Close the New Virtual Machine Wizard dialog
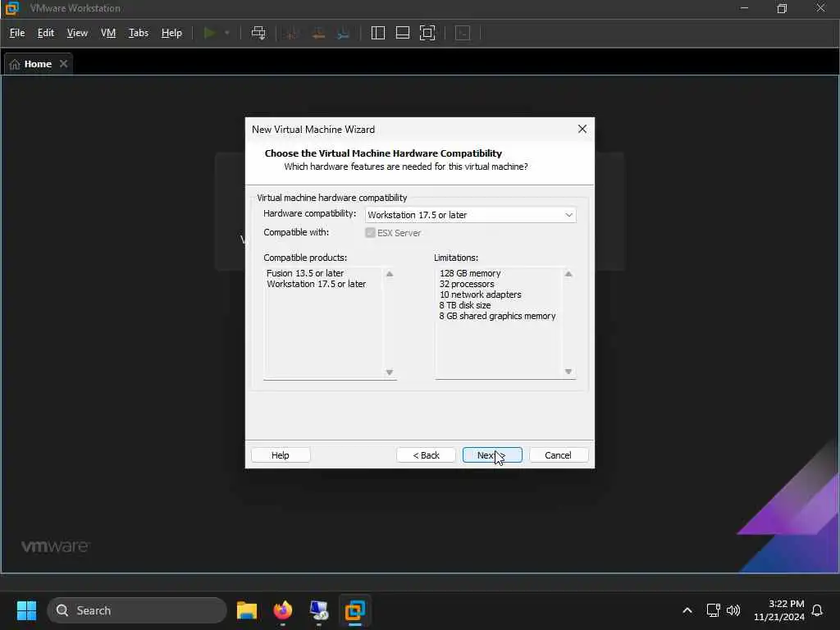The image size is (840, 630). click(582, 129)
